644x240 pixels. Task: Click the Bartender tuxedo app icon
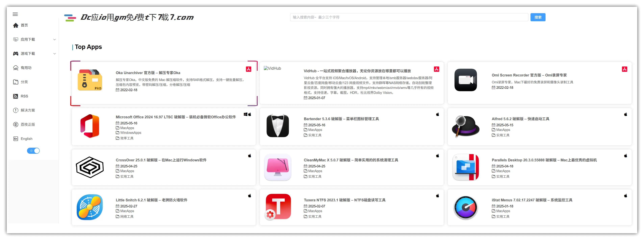tap(278, 126)
